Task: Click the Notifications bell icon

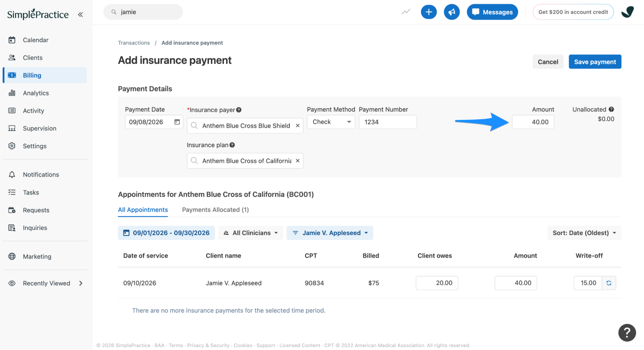Action: [x=12, y=175]
